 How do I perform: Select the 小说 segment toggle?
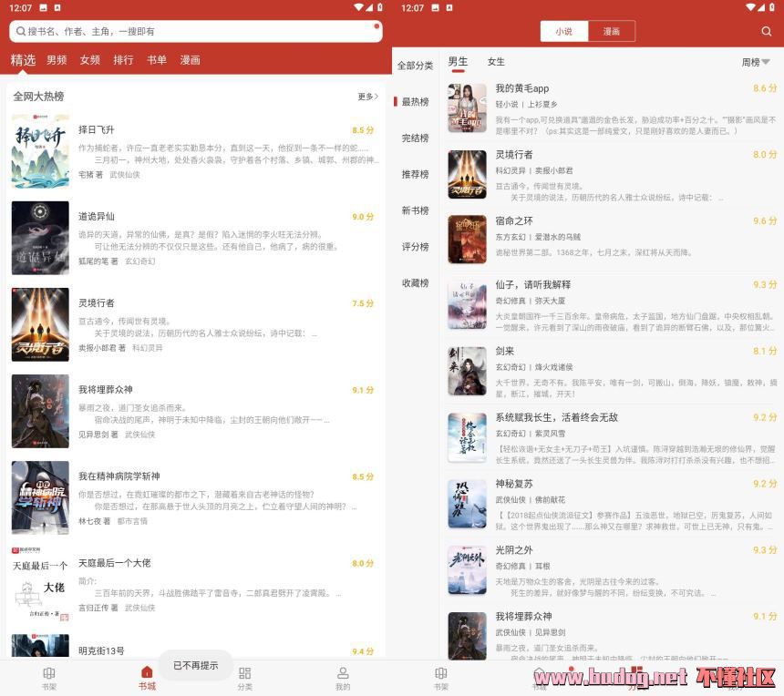click(564, 32)
